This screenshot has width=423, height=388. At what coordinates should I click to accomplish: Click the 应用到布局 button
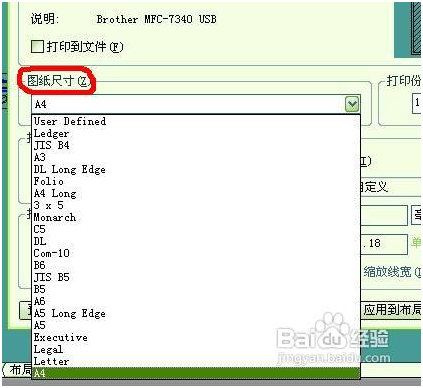coord(391,310)
